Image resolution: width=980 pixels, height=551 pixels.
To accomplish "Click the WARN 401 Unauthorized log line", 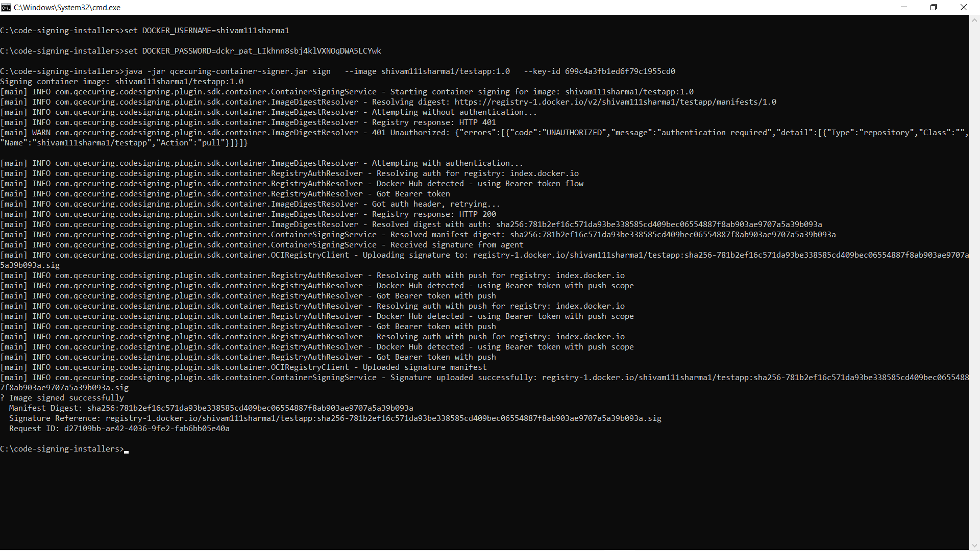I will pos(306,133).
